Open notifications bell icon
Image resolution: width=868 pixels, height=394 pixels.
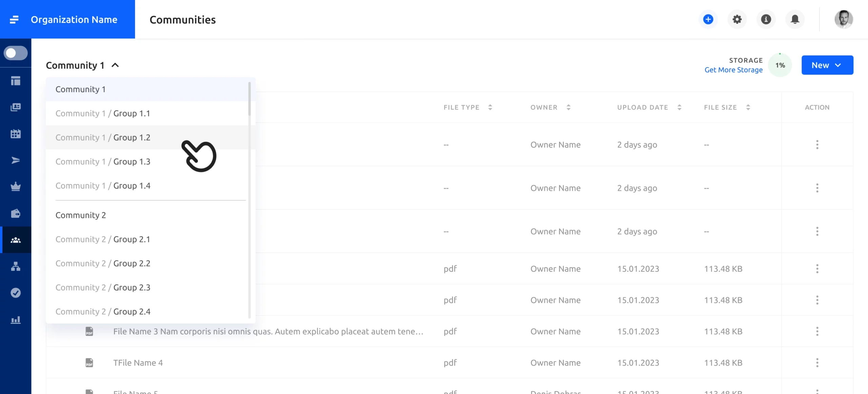(795, 19)
